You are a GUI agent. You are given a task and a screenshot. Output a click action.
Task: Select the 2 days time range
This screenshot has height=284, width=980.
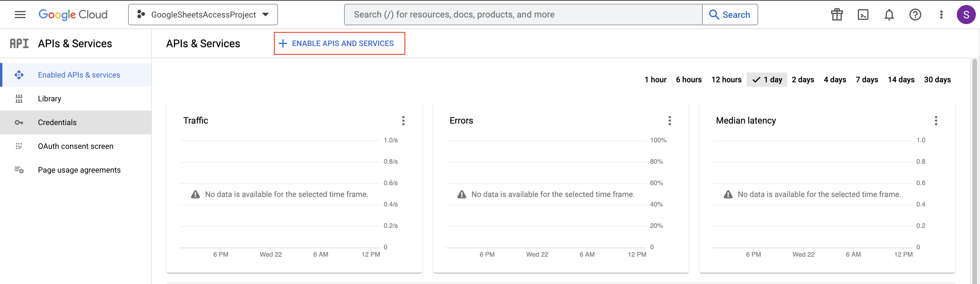pyautogui.click(x=803, y=79)
